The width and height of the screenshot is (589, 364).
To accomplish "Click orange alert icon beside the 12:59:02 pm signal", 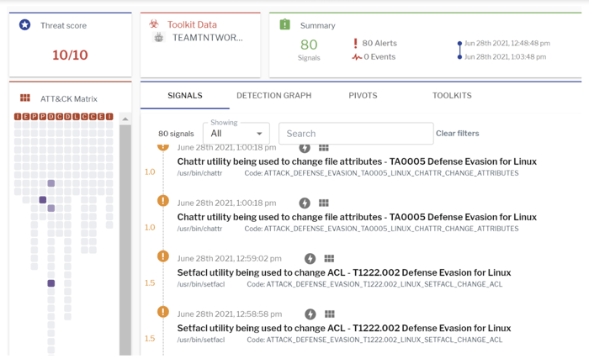I will click(x=163, y=256).
